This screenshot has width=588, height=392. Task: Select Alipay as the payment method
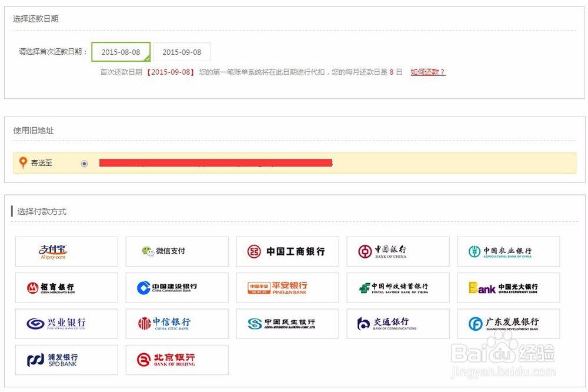tap(66, 251)
